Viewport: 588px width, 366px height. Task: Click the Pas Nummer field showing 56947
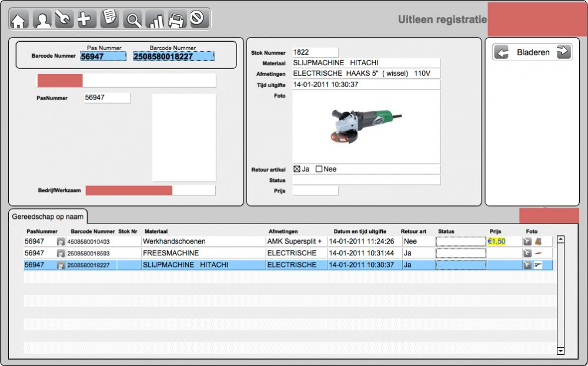[x=103, y=56]
